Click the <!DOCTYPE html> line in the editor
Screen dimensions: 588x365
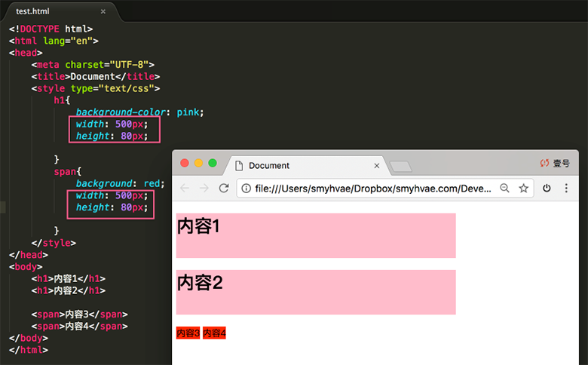tap(51, 29)
